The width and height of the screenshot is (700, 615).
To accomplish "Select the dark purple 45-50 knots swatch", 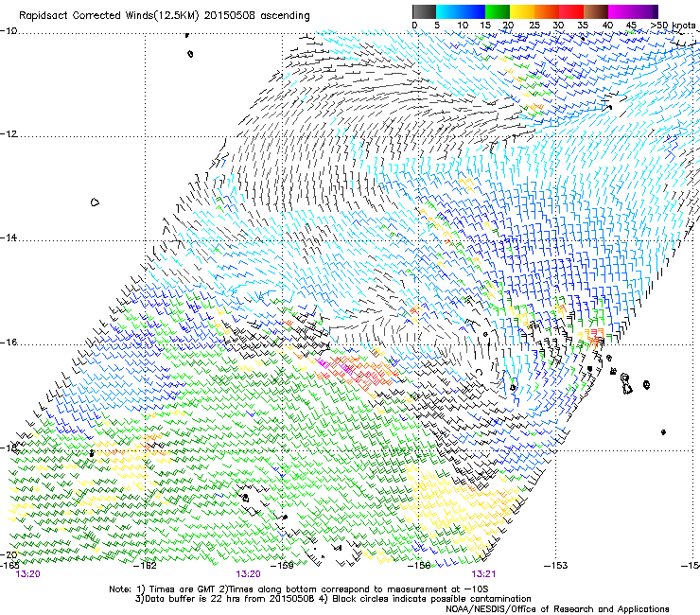I will pos(645,11).
